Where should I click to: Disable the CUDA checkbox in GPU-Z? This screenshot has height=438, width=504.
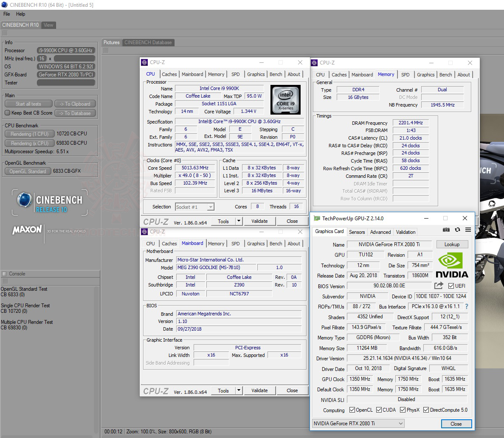point(379,410)
